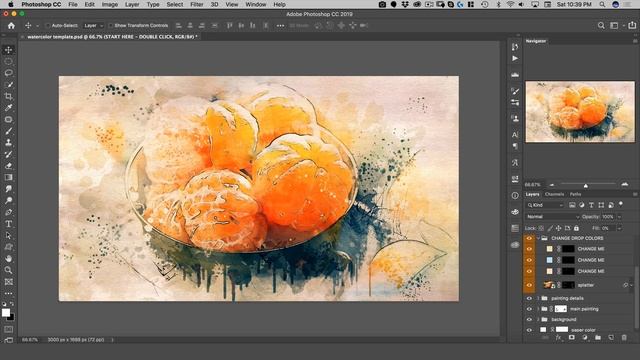The width and height of the screenshot is (640, 360).
Task: Hide the main painting group
Action: (529, 309)
